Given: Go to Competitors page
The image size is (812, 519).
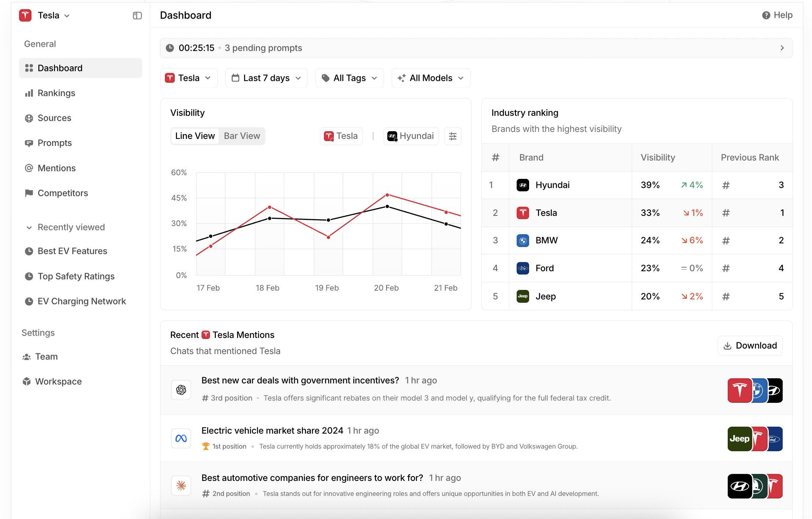Looking at the screenshot, I should pyautogui.click(x=63, y=193).
